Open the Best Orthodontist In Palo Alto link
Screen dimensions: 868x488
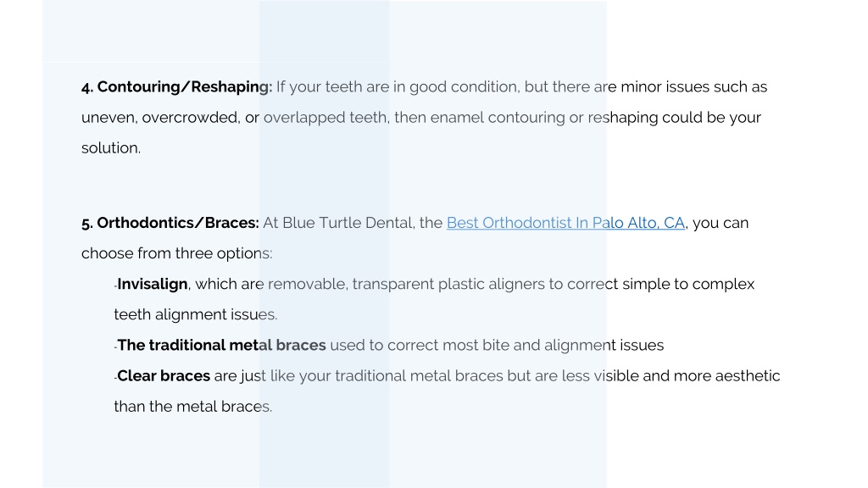pyautogui.click(x=565, y=223)
